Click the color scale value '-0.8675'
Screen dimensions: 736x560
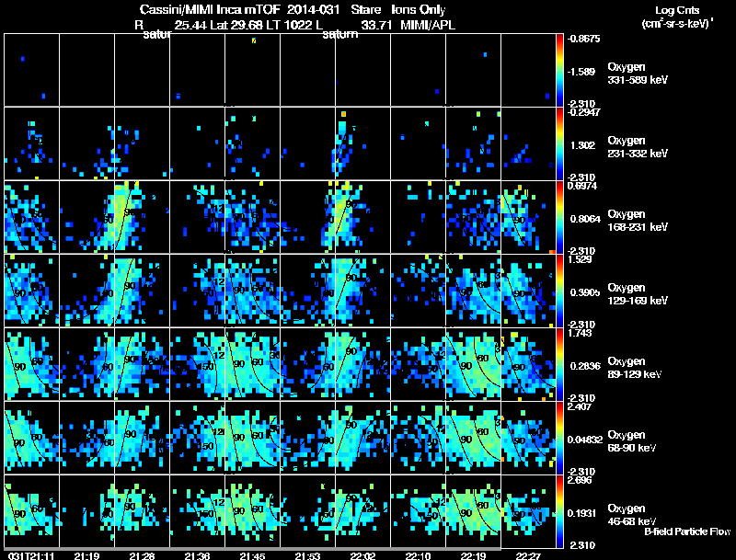584,39
